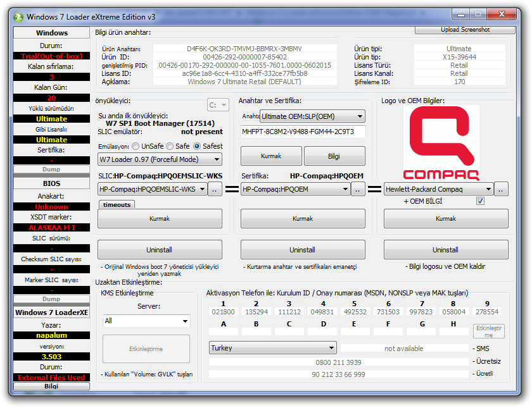This screenshot has height=408, width=532.
Task: Click 'Windows 7 Ultimate Retail (DEFAULT)' description
Action: [x=244, y=82]
